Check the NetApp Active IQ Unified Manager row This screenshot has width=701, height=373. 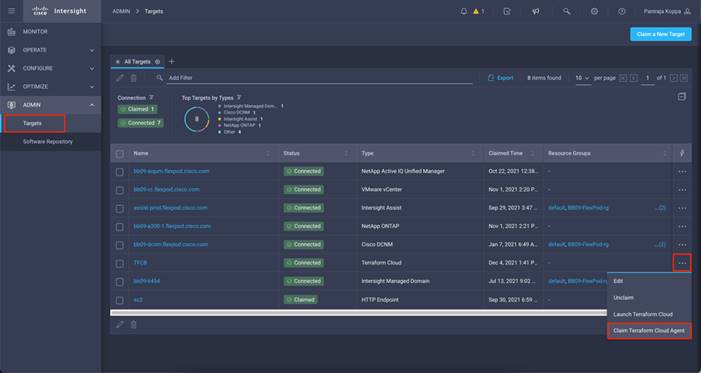[119, 172]
